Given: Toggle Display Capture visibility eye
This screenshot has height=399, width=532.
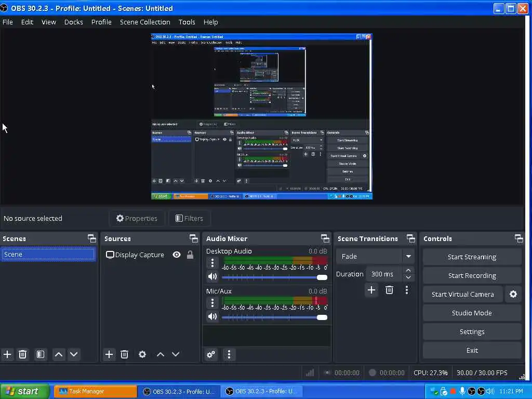Looking at the screenshot, I should click(177, 255).
